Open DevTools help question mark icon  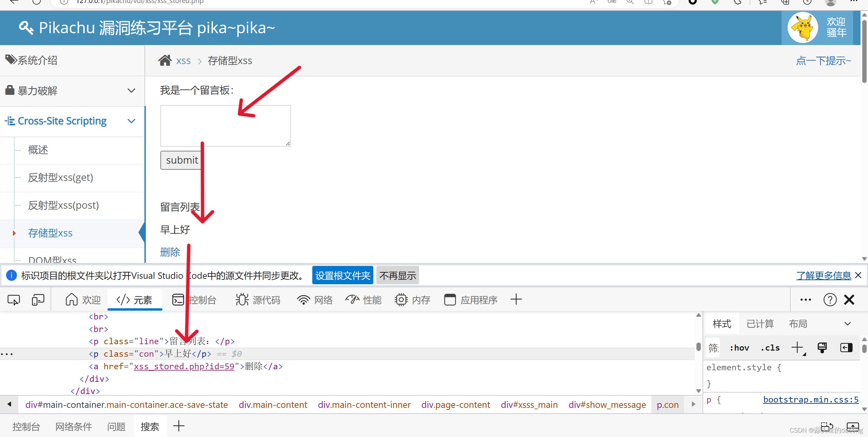[830, 300]
